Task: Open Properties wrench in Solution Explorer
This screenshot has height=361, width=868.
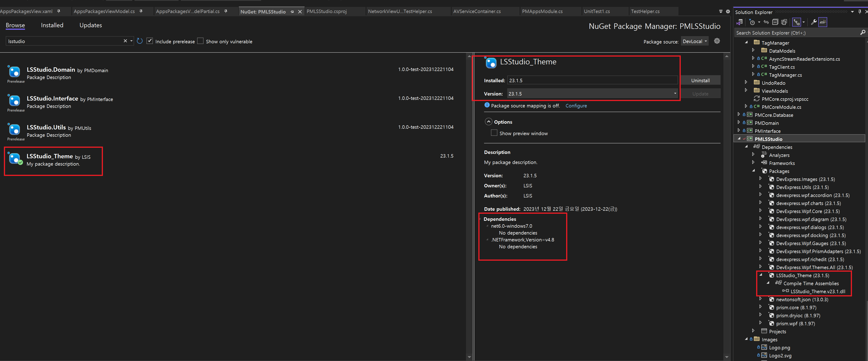Action: click(813, 22)
